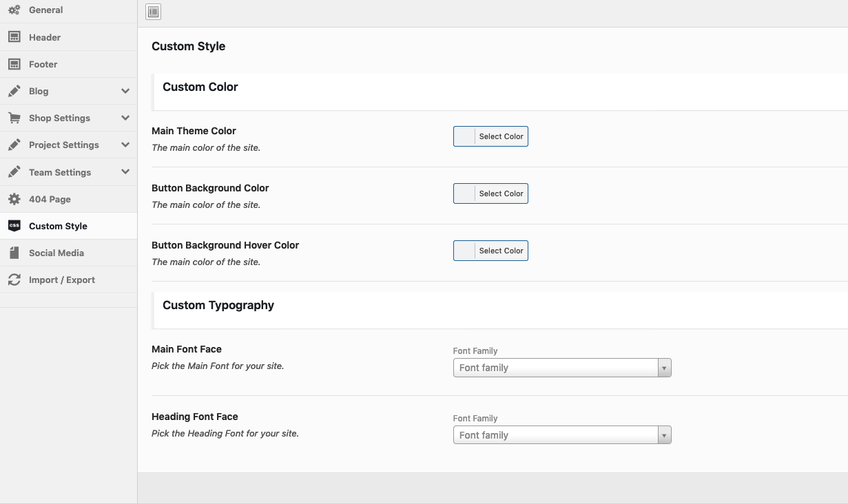Switch to the Header settings tab

point(45,37)
